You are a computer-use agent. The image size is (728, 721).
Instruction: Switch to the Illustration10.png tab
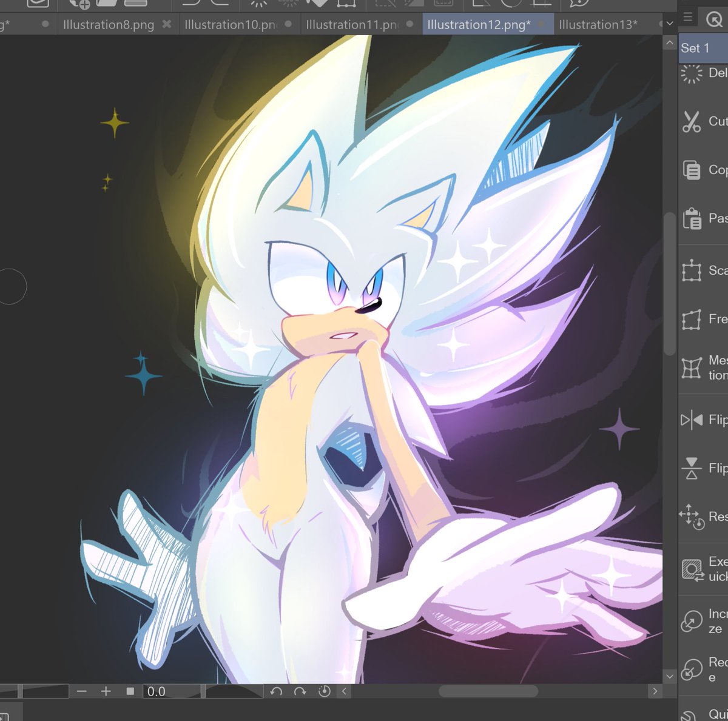point(234,24)
